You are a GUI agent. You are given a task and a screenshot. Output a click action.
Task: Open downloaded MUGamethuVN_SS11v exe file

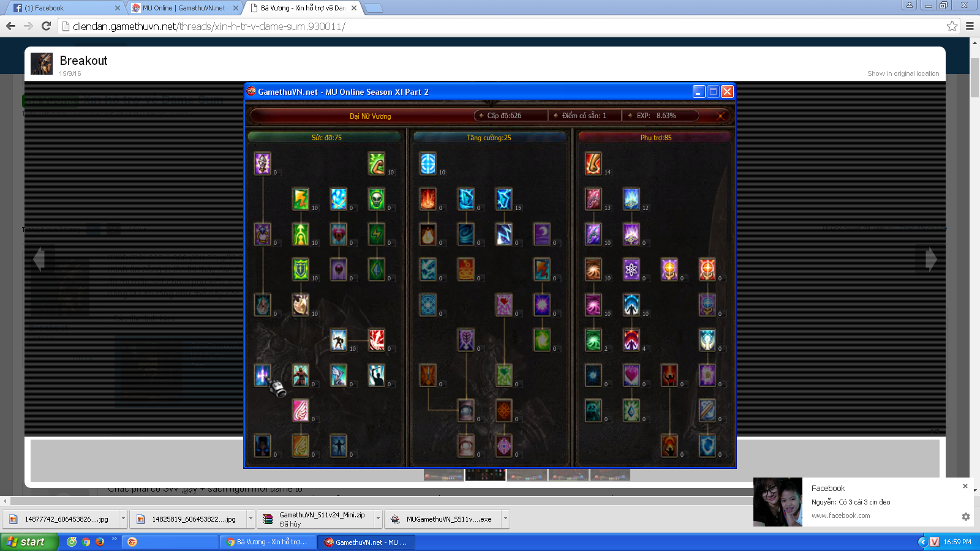coord(443,519)
